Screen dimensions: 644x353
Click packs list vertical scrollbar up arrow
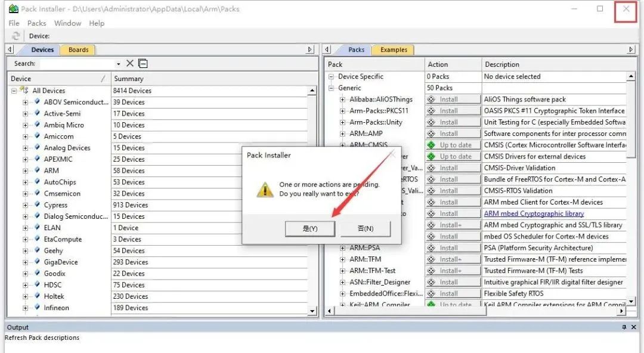631,76
